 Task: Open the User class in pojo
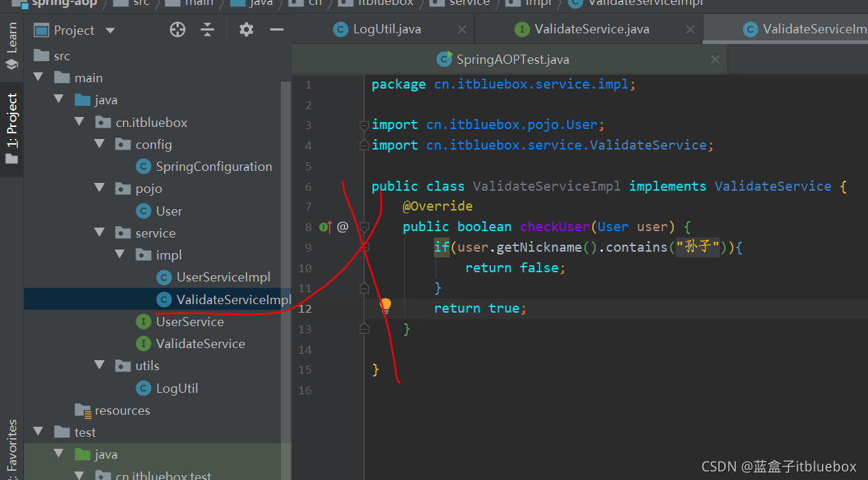(x=169, y=211)
